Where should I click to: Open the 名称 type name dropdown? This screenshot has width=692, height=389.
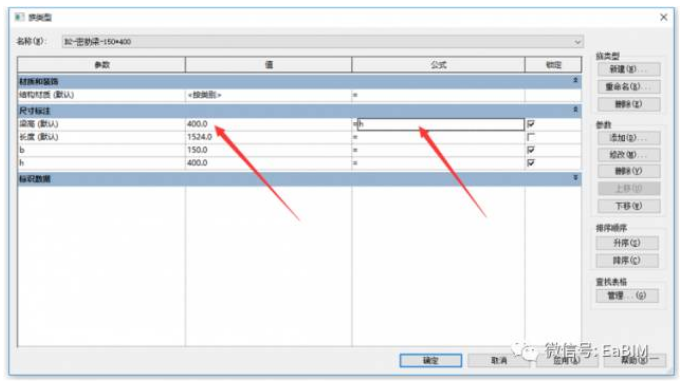tap(323, 42)
